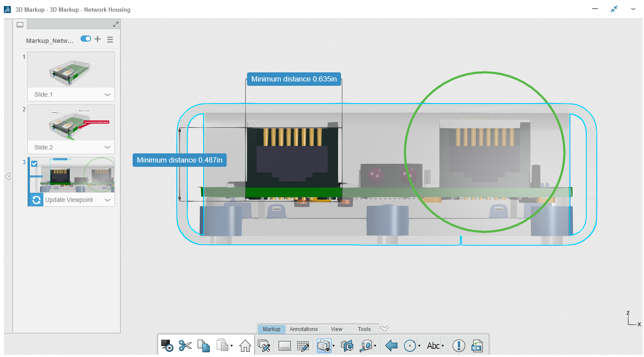
Task: Open the circle shape tool dropdown arrow
Action: (x=419, y=346)
